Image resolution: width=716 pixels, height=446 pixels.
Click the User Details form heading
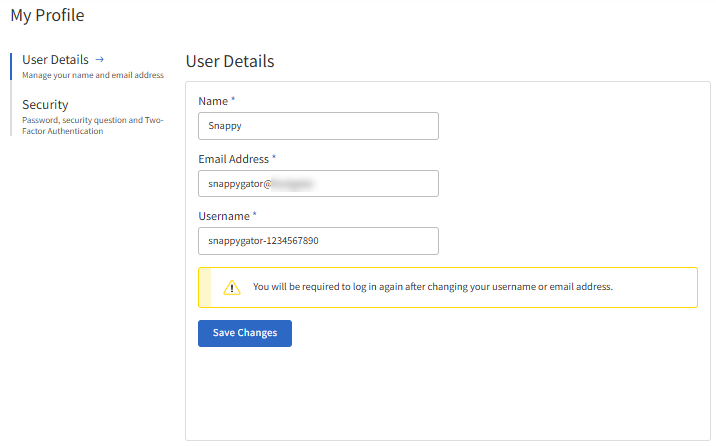(x=230, y=62)
